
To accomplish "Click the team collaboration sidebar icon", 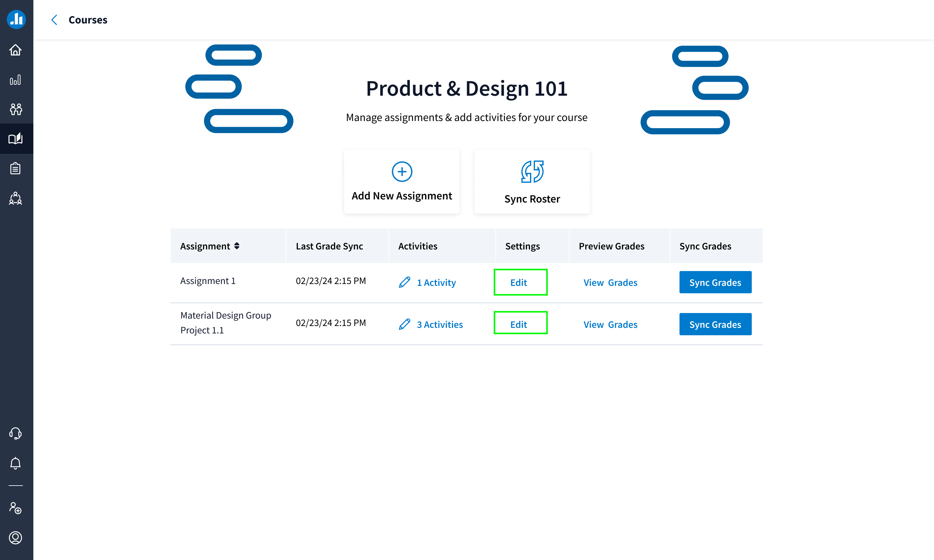I will pos(15,198).
